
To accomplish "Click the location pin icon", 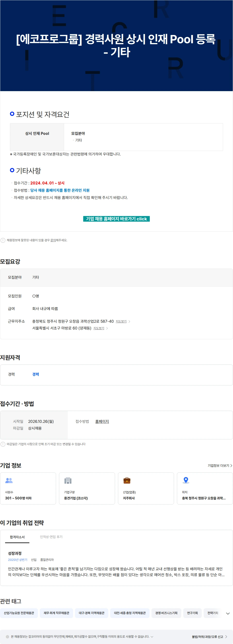I will click(186, 480).
